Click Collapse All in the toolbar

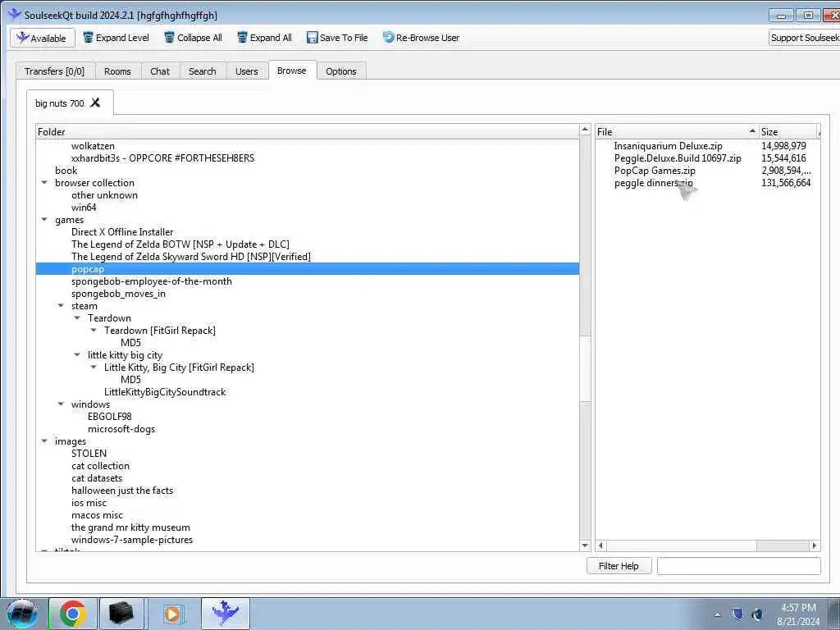tap(193, 38)
